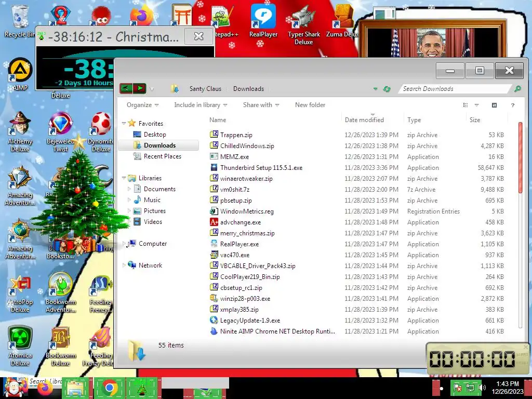Image resolution: width=532 pixels, height=399 pixels.
Task: Collapse the Libraries tree group
Action: point(124,178)
